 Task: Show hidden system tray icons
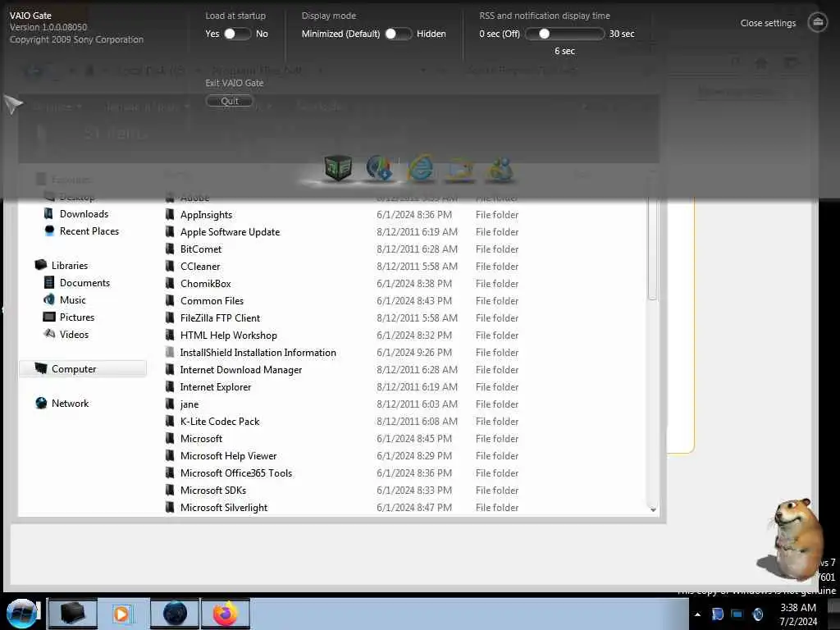point(697,614)
